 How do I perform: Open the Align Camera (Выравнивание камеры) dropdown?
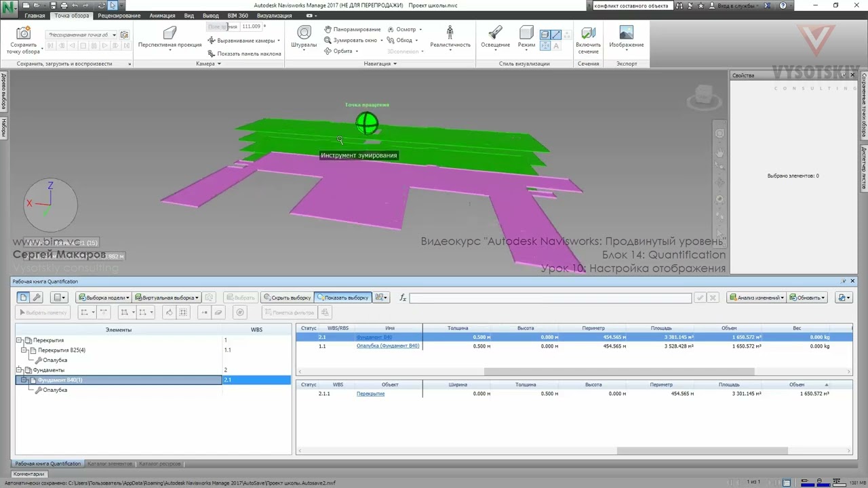(245, 41)
